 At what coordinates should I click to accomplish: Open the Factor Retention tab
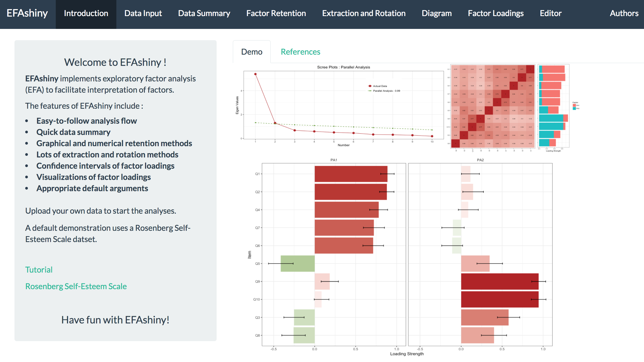pos(276,13)
